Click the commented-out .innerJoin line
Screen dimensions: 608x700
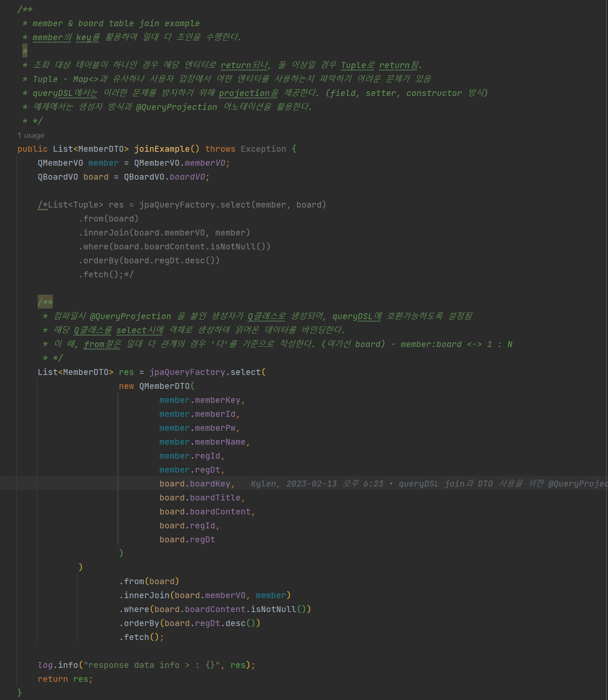(164, 232)
